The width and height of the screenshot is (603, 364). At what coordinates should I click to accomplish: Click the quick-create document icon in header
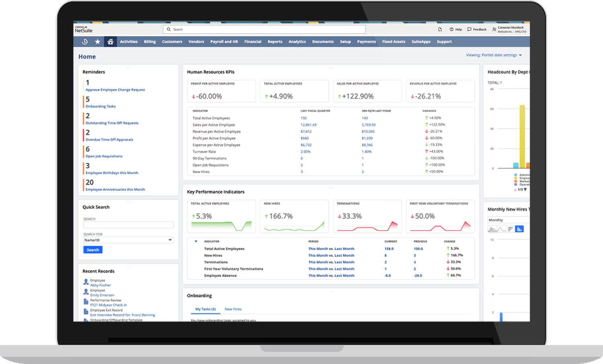click(x=440, y=29)
